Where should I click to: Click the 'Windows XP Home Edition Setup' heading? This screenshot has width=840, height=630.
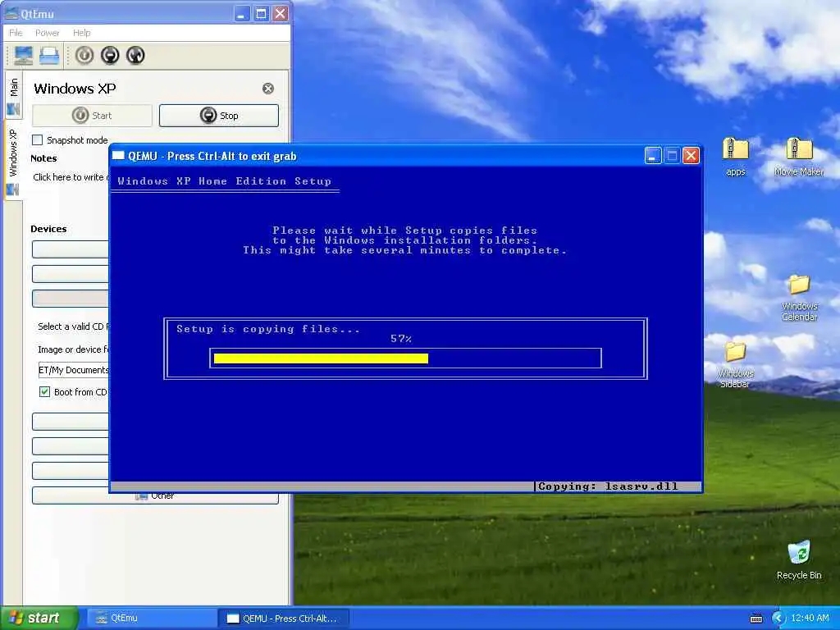click(225, 181)
